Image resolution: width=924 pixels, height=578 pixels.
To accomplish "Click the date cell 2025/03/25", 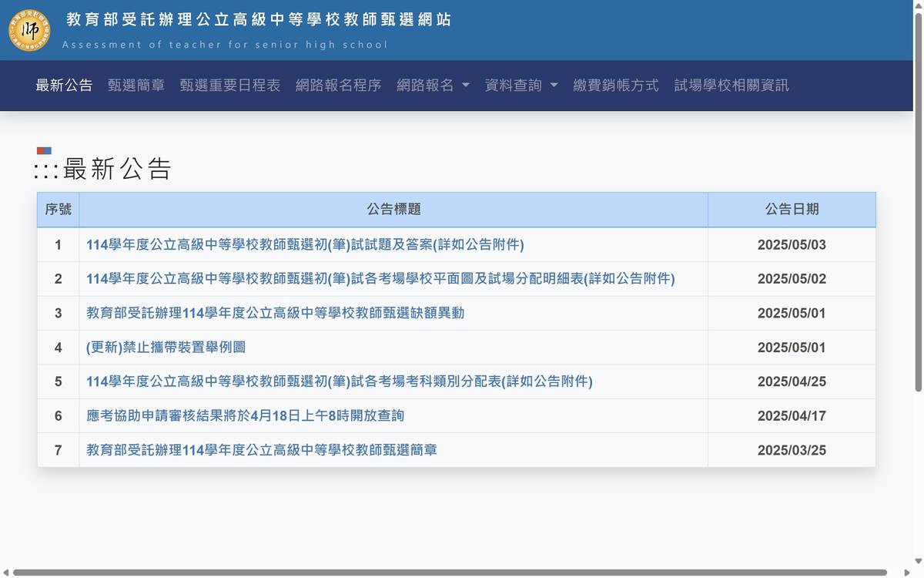I will pos(792,450).
